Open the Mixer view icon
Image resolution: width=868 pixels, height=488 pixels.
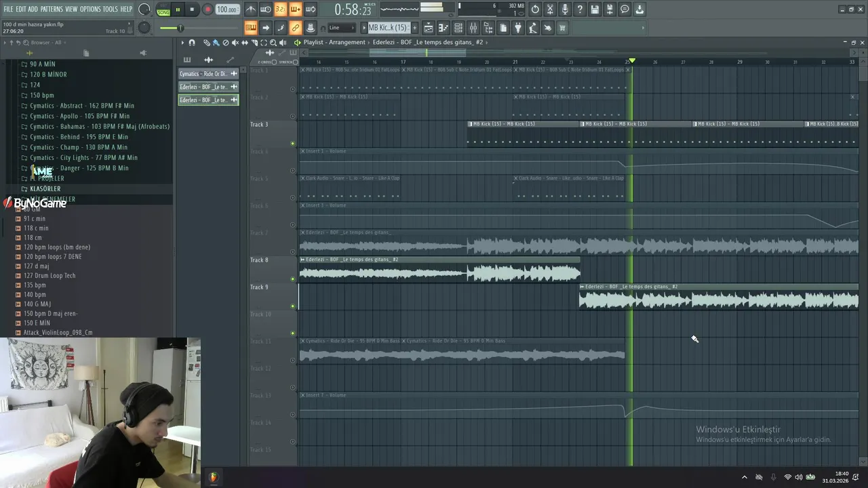(x=473, y=28)
